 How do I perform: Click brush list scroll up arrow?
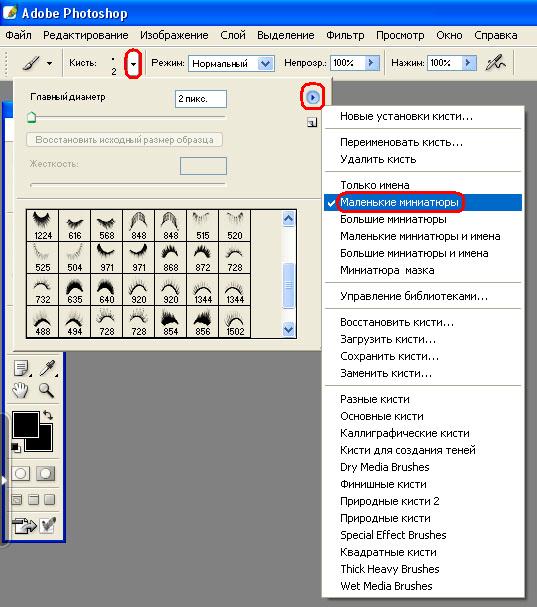click(x=288, y=218)
